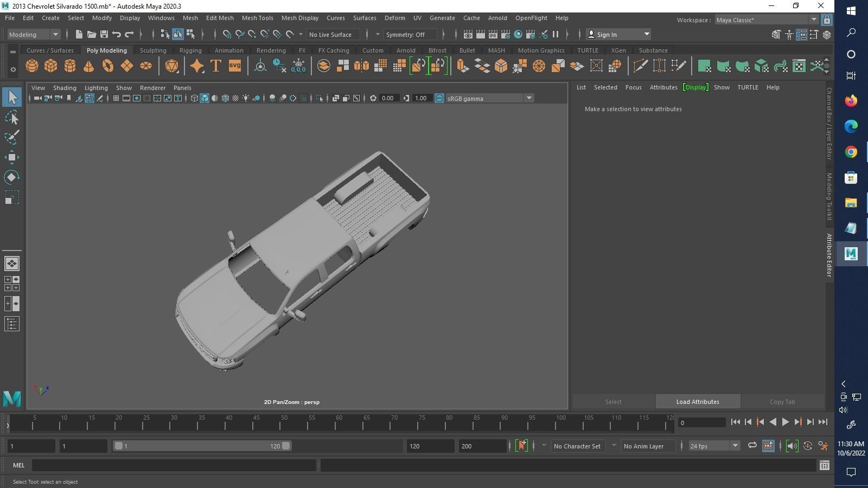Click the Mirror polygon shelf icon

click(361, 66)
